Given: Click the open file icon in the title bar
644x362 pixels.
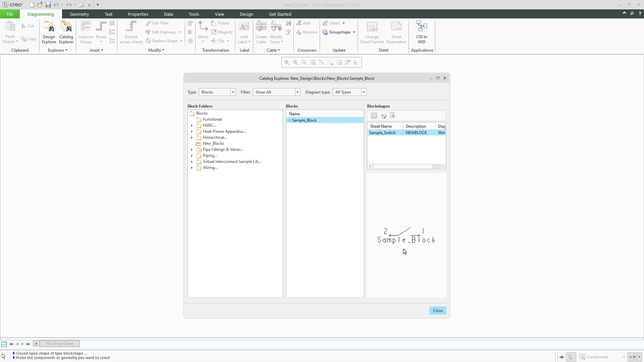Looking at the screenshot, I should coord(40,5).
